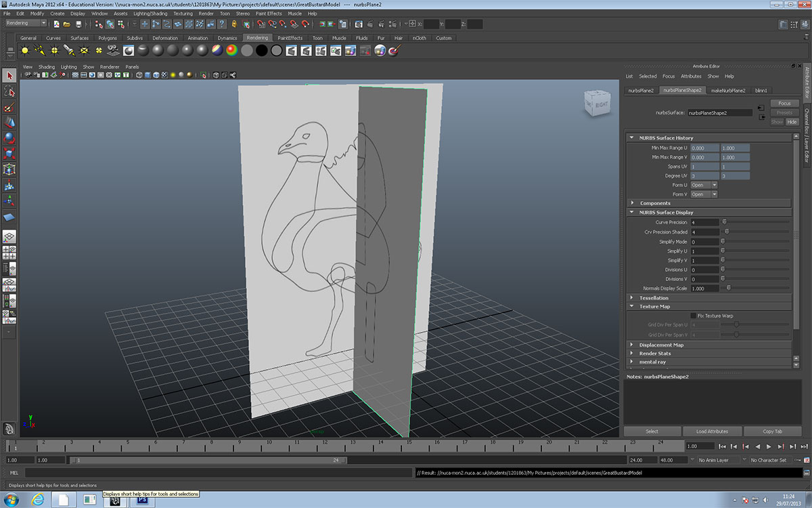
Task: Click the Paint Selection tool
Action: pyautogui.click(x=9, y=107)
